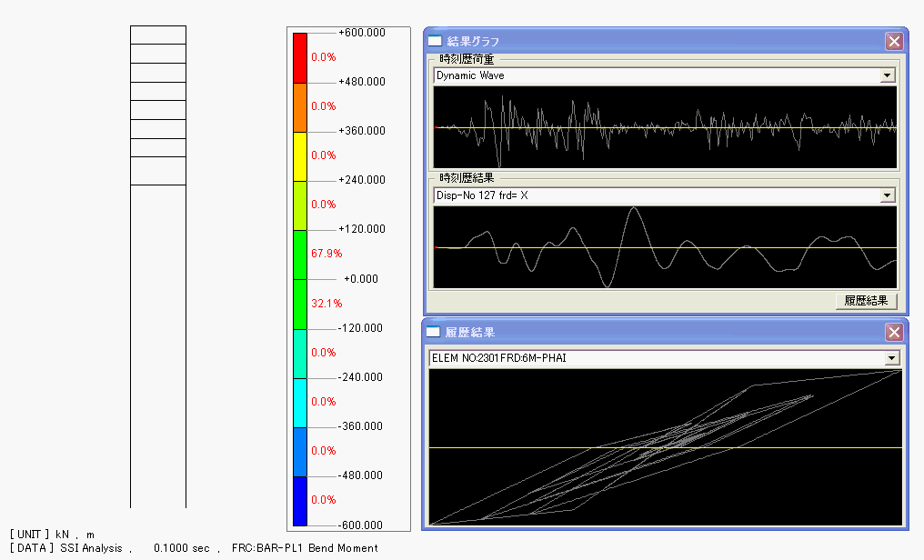Click the +120.000 legend label
924x560 pixels.
362,228
